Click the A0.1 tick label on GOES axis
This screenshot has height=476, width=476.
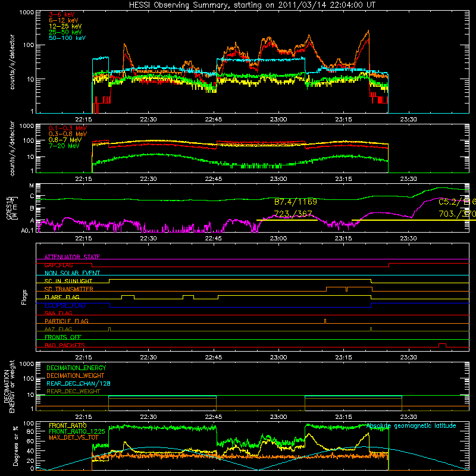(27, 230)
